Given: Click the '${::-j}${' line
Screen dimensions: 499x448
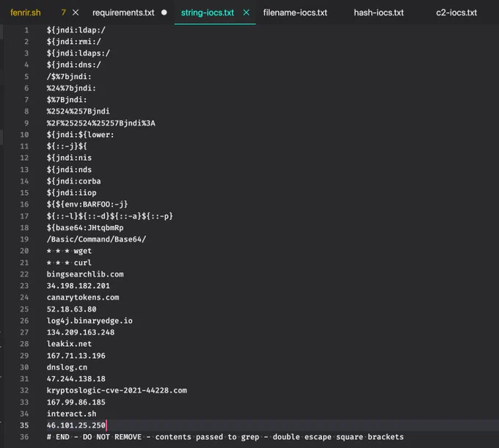Looking at the screenshot, I should 67,146.
